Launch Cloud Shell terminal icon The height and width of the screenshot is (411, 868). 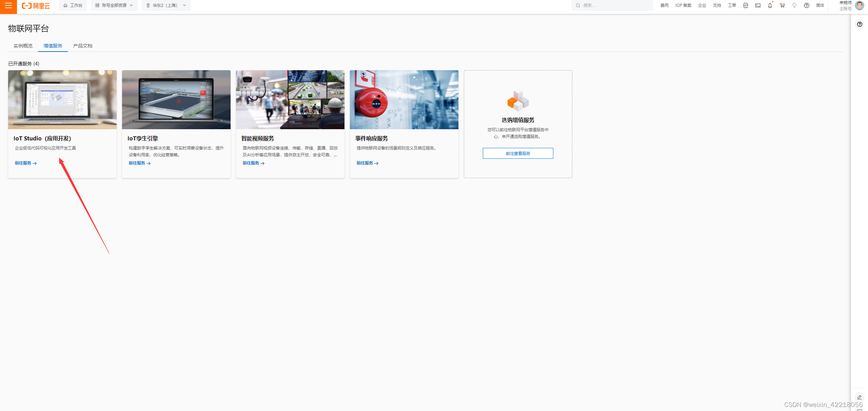coord(758,5)
